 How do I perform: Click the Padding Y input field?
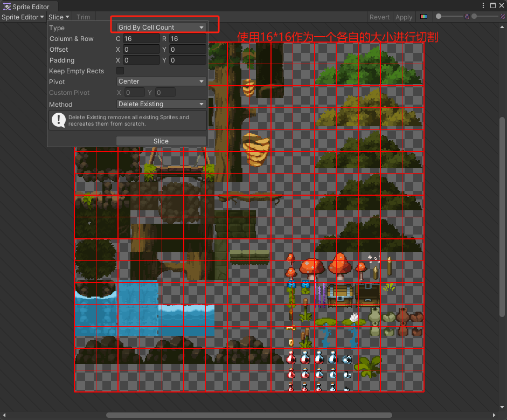coord(188,60)
